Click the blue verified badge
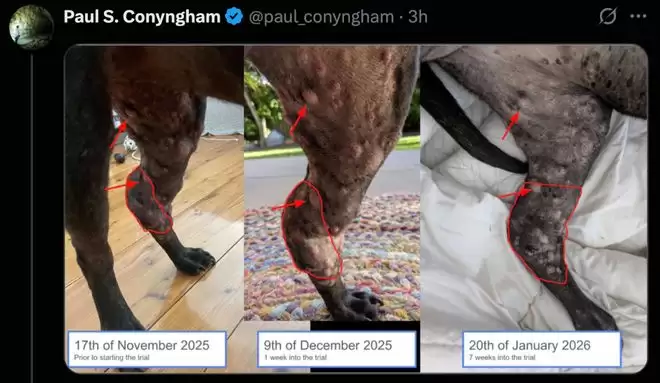The height and width of the screenshot is (383, 660). (x=234, y=16)
